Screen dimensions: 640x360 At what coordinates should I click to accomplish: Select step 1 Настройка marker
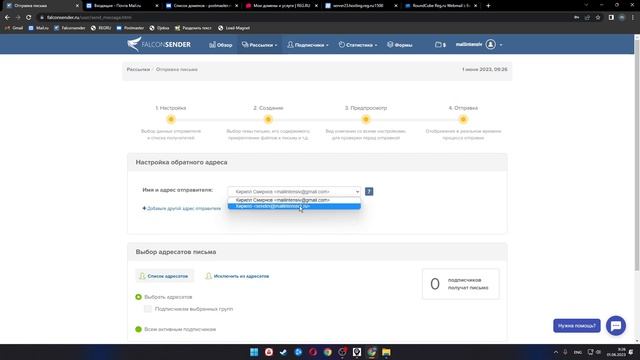(x=171, y=120)
